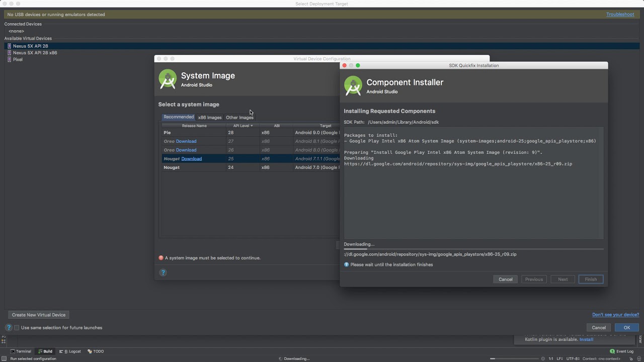This screenshot has height=362, width=644.
Task: Click Download link for Oreo API 26
Action: click(186, 150)
